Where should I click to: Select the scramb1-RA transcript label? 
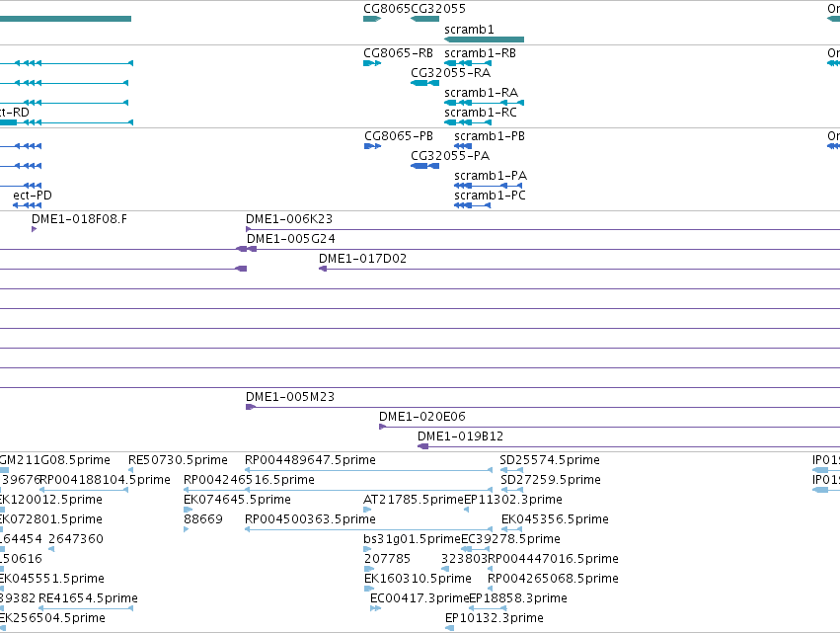point(481,93)
